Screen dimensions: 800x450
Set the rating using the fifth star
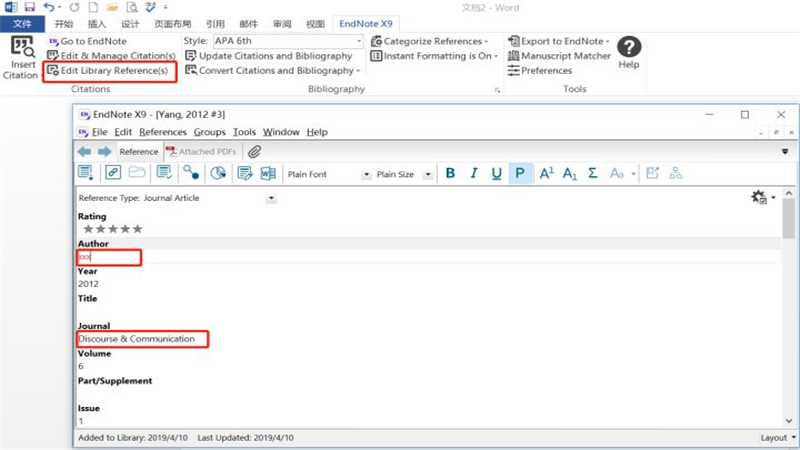pyautogui.click(x=137, y=229)
